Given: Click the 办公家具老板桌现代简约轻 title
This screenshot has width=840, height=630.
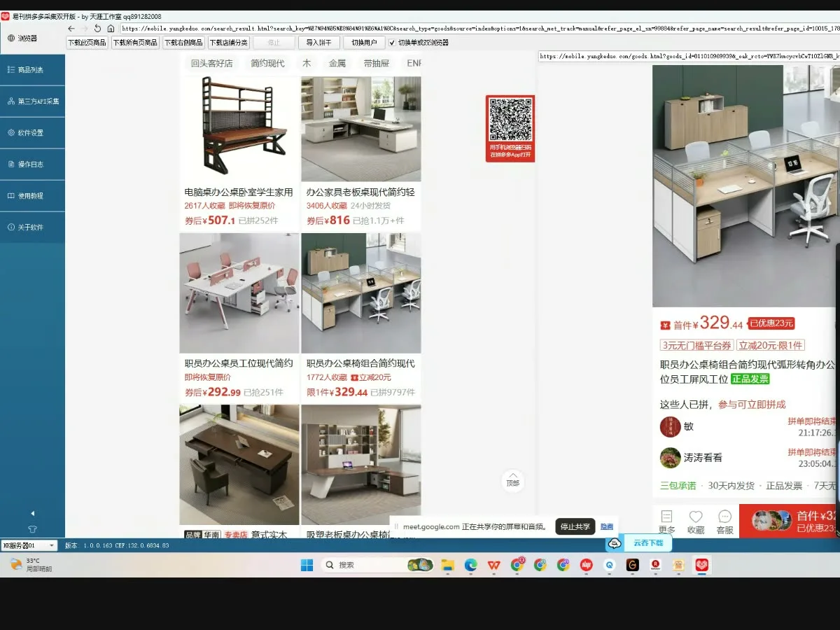Looking at the screenshot, I should (360, 192).
